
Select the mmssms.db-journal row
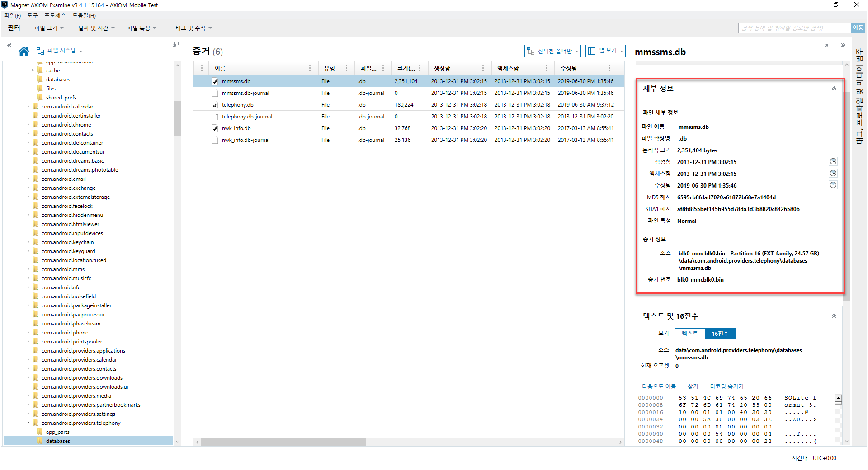pyautogui.click(x=409, y=93)
